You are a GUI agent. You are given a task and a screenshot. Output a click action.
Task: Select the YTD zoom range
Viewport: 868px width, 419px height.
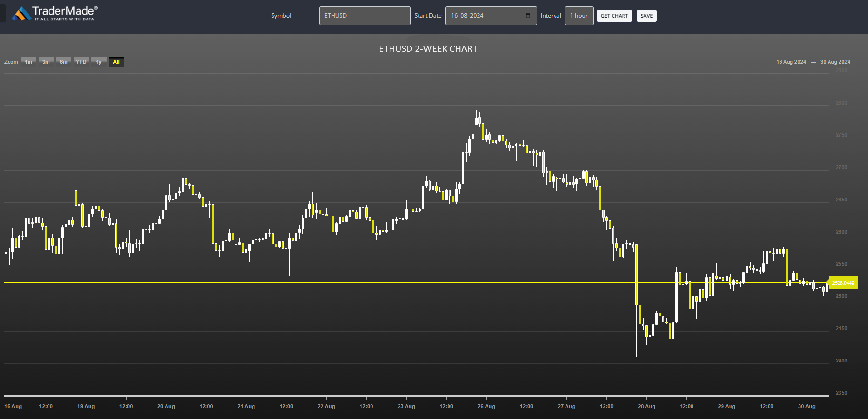coord(81,62)
